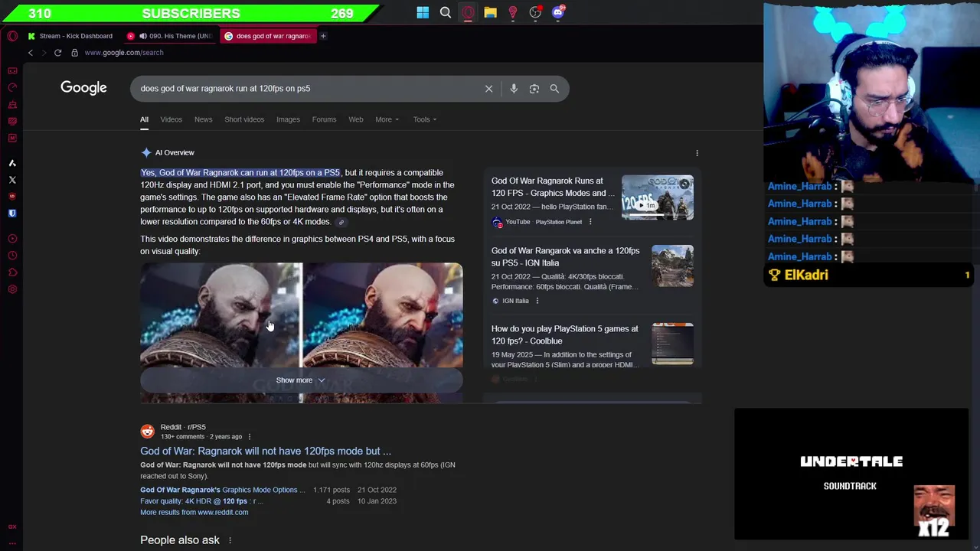
Task: Open IGN Italia article thumbnail
Action: click(672, 266)
